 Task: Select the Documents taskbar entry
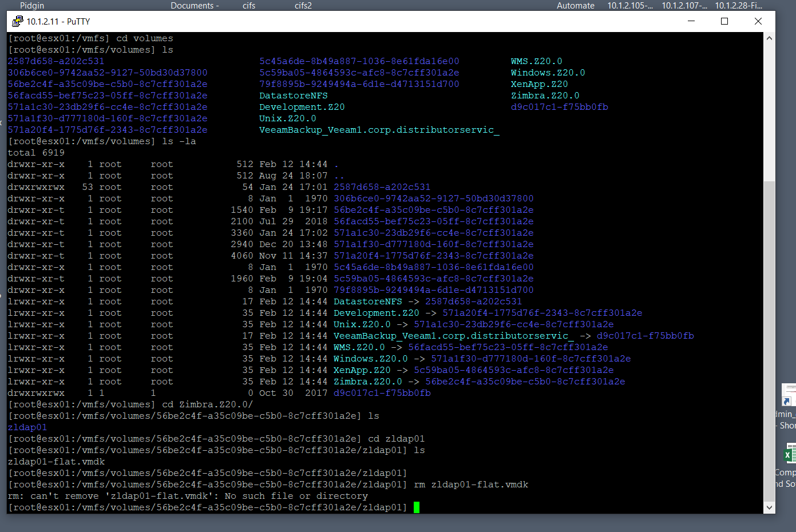click(x=194, y=6)
